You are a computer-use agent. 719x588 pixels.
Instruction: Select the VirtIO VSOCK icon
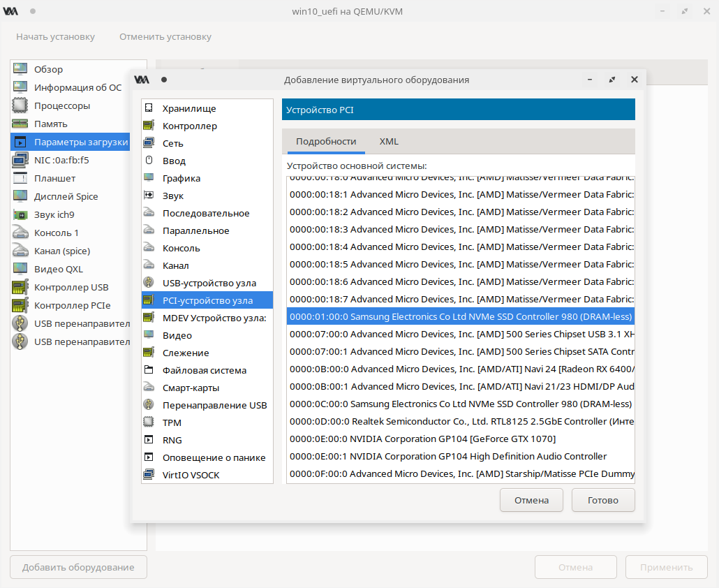(149, 474)
